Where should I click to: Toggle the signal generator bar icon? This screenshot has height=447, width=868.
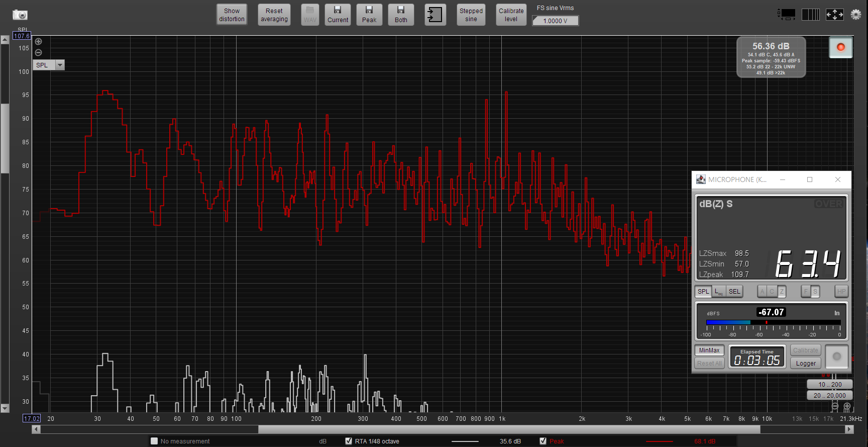(787, 15)
